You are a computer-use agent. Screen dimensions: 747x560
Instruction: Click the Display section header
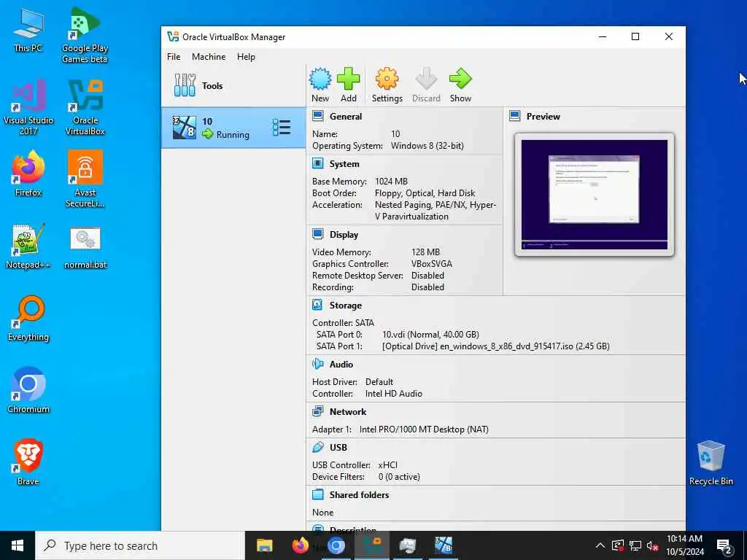coord(344,235)
